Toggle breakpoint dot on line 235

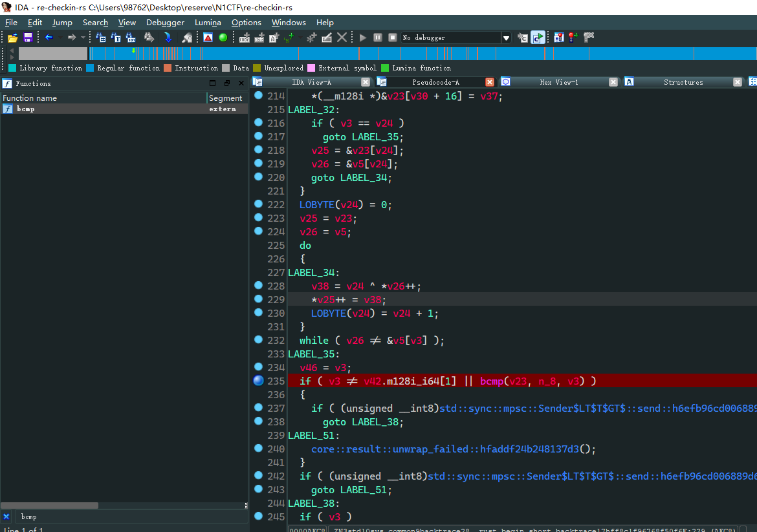coord(259,381)
